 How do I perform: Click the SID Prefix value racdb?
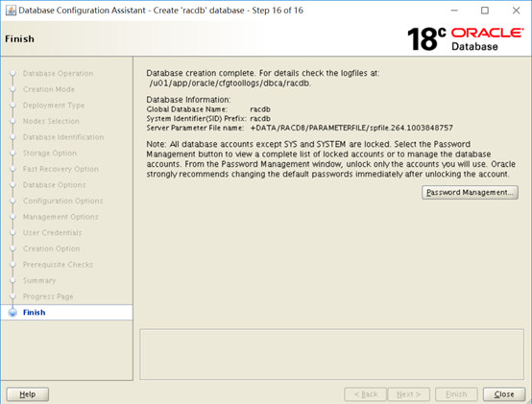click(260, 119)
